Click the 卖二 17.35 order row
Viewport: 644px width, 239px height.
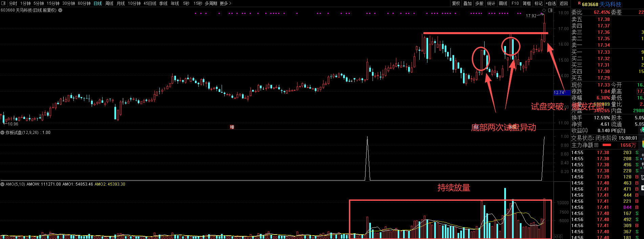(x=607, y=39)
